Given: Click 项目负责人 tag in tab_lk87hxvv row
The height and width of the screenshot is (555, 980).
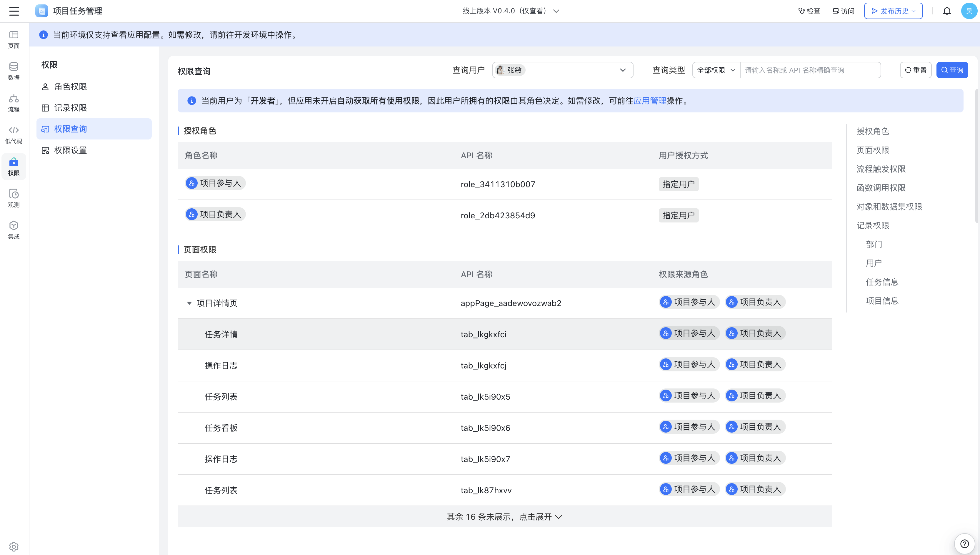Looking at the screenshot, I should [755, 489].
